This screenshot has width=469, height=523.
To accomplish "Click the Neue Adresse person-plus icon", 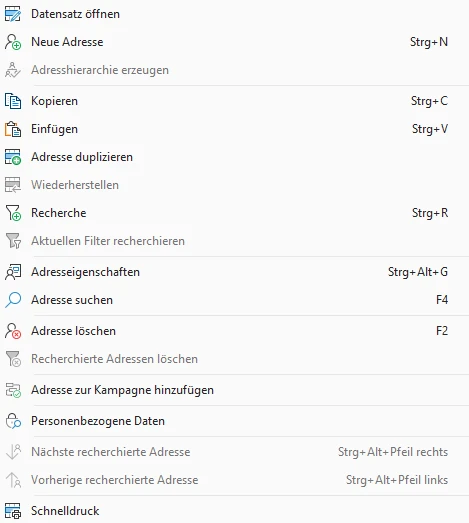I will [x=13, y=42].
